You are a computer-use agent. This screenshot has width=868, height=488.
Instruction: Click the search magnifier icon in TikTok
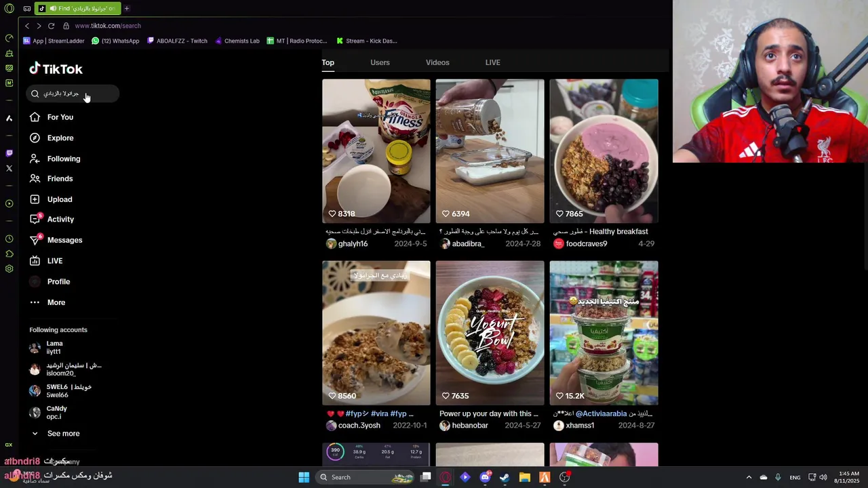click(35, 94)
